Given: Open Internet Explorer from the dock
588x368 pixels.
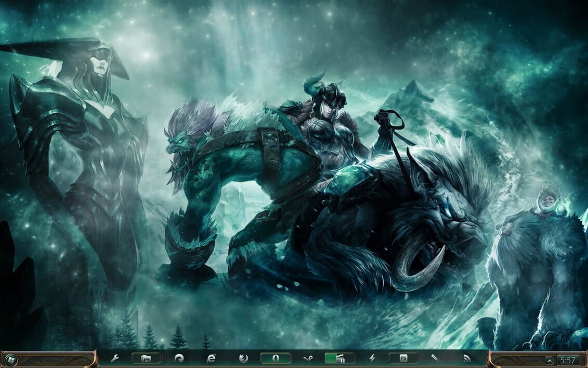Looking at the screenshot, I should click(211, 358).
